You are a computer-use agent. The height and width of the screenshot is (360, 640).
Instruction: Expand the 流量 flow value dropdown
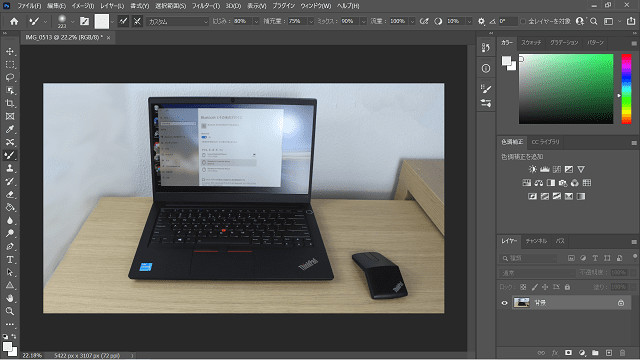pyautogui.click(x=412, y=21)
